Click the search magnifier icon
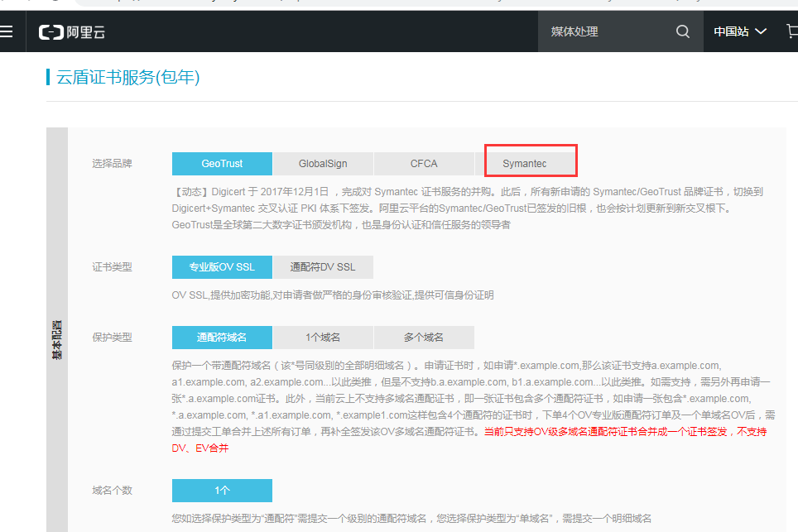The image size is (798, 532). tap(683, 31)
